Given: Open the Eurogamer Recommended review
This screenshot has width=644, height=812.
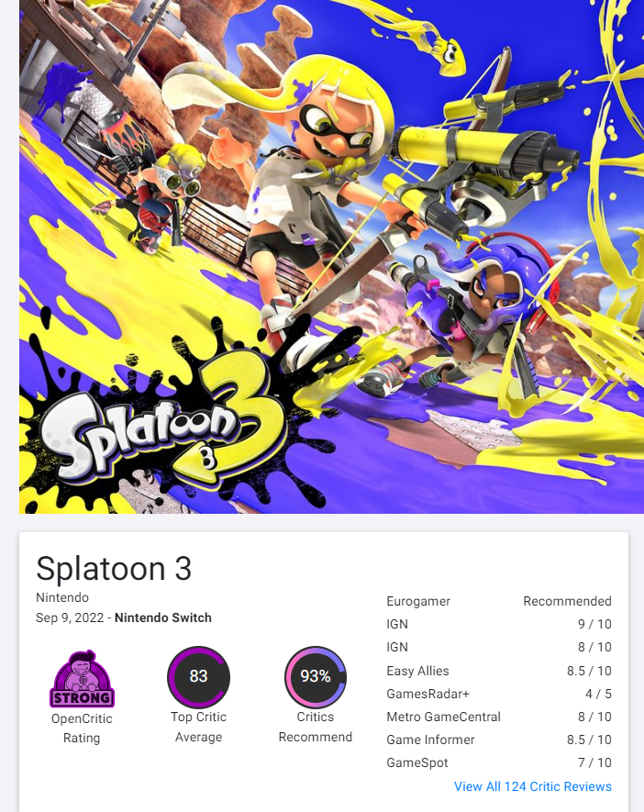Looking at the screenshot, I should (499, 601).
